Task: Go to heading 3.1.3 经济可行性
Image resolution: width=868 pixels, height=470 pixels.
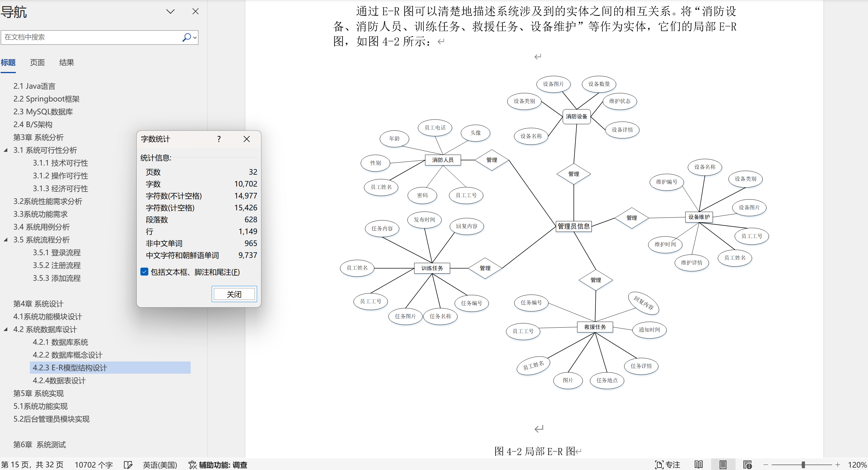Action: pos(60,188)
